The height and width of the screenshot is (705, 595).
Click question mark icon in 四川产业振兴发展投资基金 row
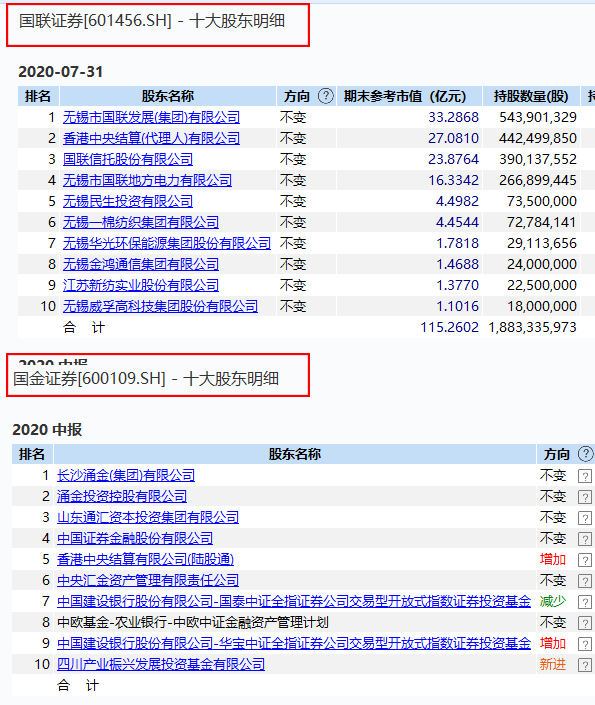pos(585,665)
